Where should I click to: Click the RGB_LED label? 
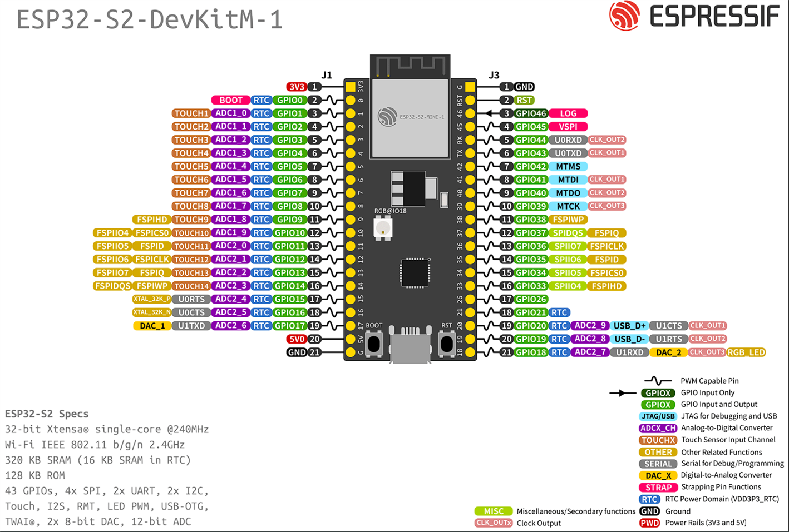tap(746, 352)
